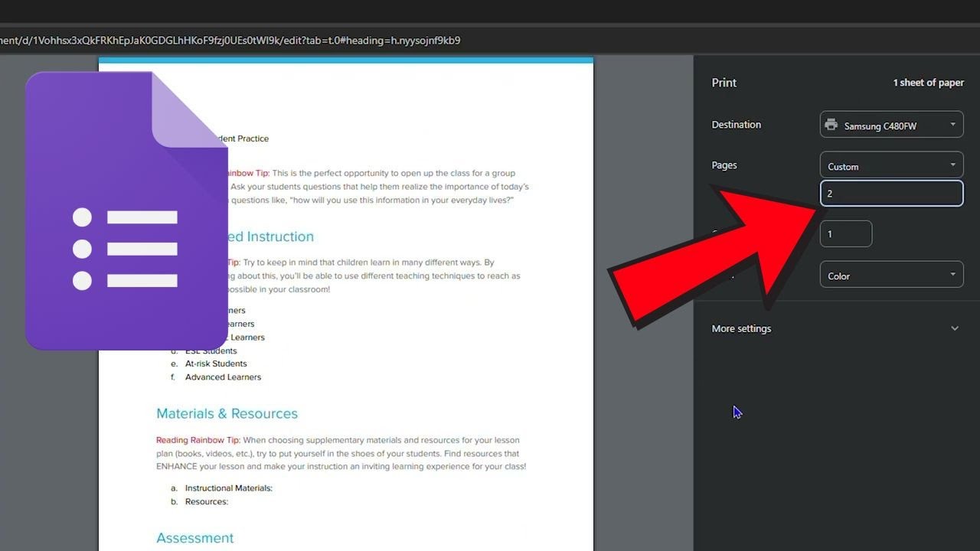Expand More settings
Screen dimensions: 980x551
pyautogui.click(x=836, y=328)
